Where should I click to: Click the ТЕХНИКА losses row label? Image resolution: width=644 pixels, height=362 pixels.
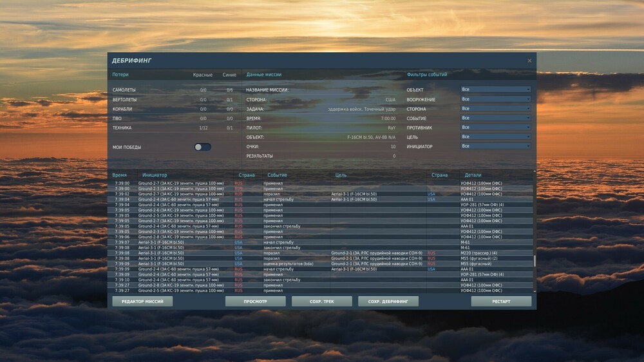point(122,128)
